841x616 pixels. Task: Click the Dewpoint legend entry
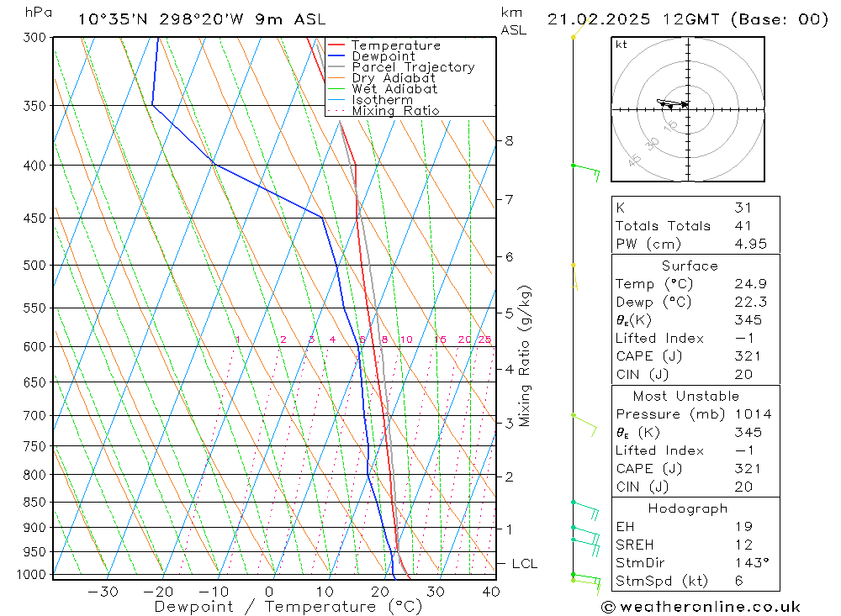371,55
